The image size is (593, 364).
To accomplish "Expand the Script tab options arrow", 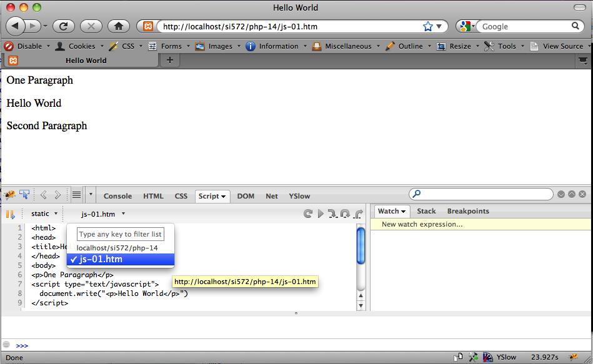I will pos(224,196).
